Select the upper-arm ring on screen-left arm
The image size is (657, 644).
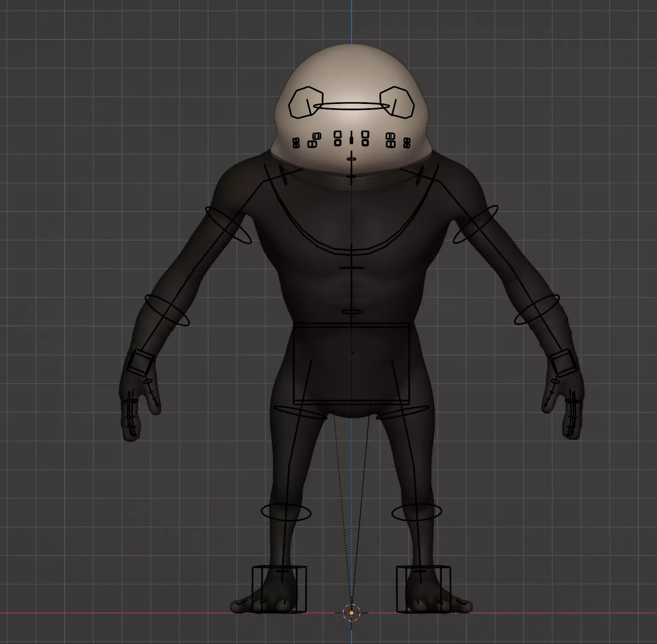pos(228,225)
